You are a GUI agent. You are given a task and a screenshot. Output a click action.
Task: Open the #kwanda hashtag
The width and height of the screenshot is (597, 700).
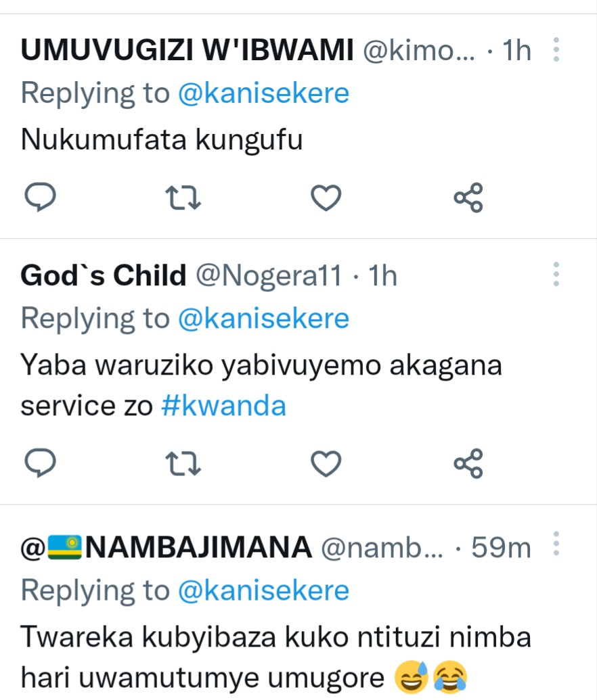(223, 405)
